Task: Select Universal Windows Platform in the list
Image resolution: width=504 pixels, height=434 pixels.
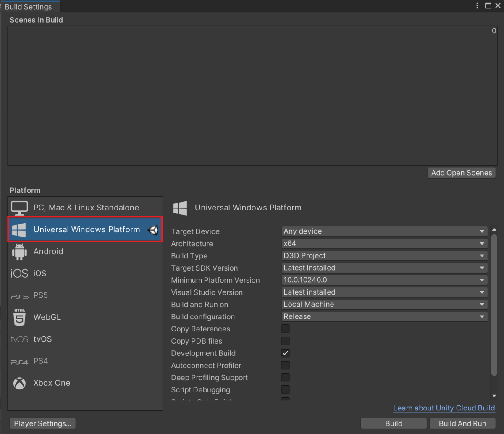Action: coord(85,230)
